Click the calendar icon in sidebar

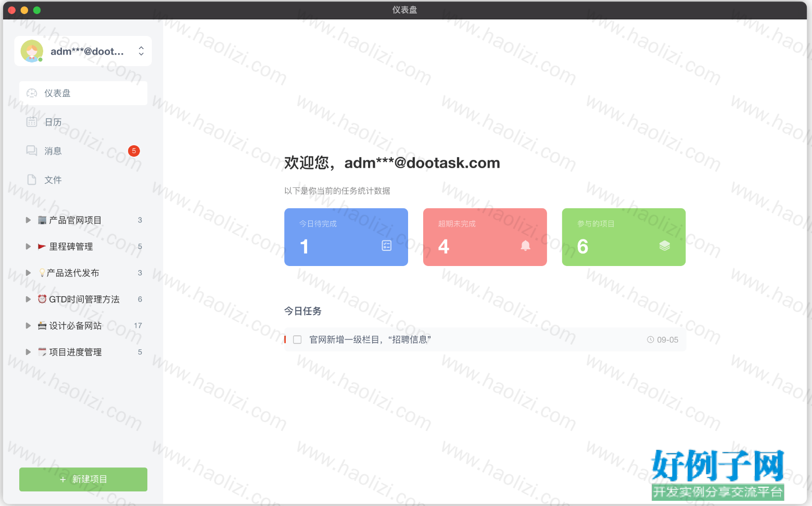click(x=32, y=122)
